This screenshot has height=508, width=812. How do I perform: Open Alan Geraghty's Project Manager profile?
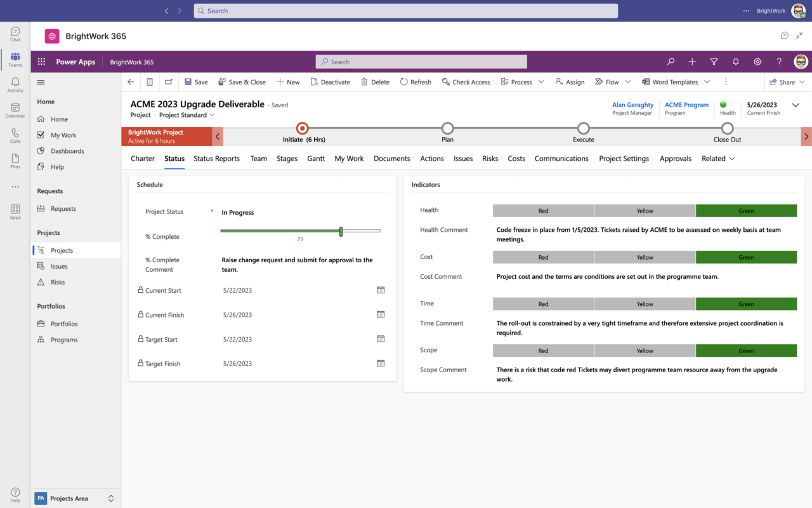coord(632,105)
